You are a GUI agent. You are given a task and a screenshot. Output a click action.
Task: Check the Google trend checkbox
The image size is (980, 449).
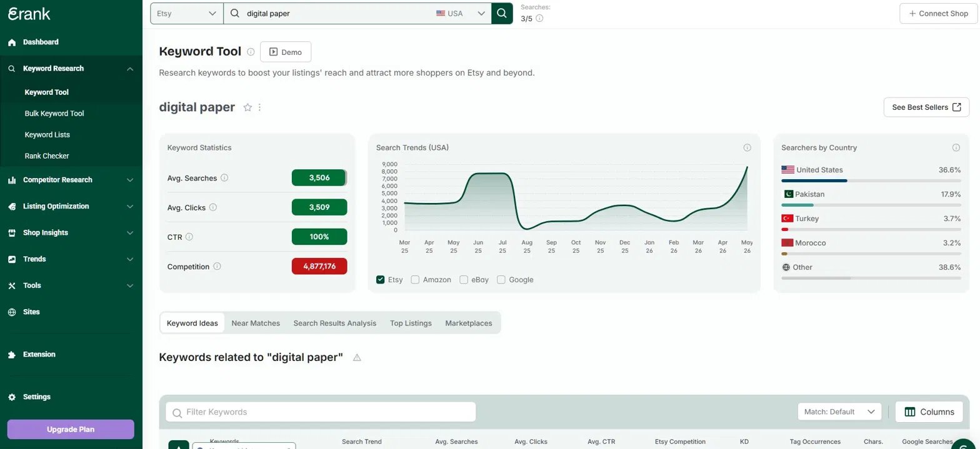501,280
